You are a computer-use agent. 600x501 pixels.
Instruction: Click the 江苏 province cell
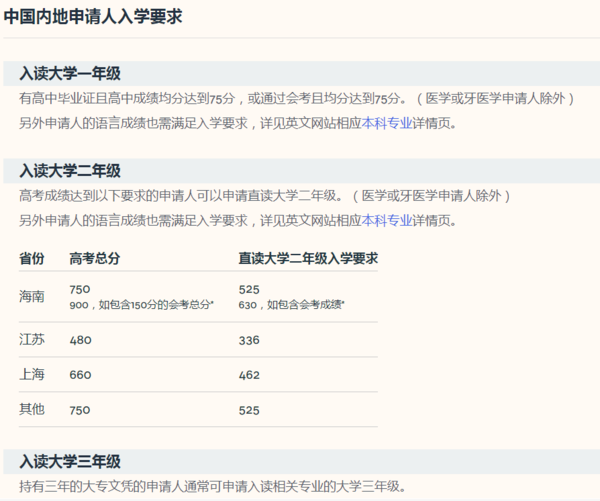(x=32, y=339)
